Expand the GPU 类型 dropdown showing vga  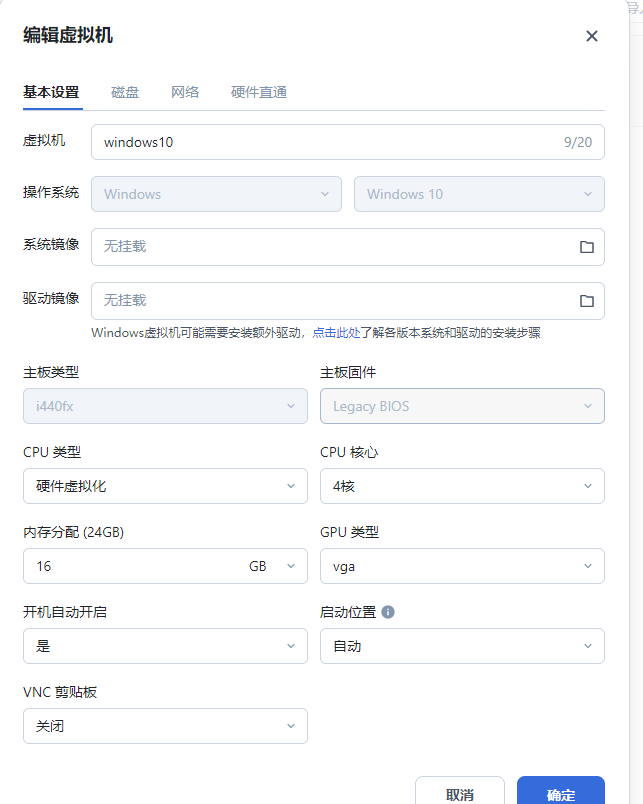point(462,566)
